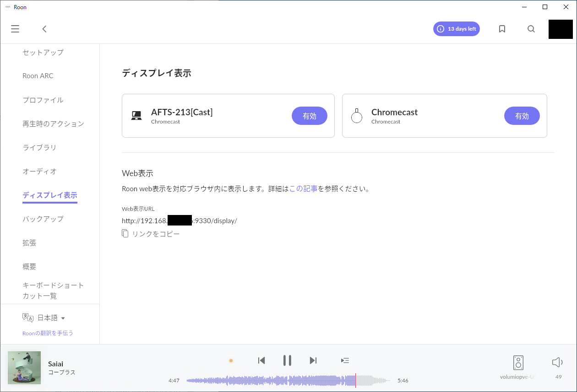Screen dimensions: 577x392
Task: Open the hamburger navigation menu
Action: coord(15,29)
